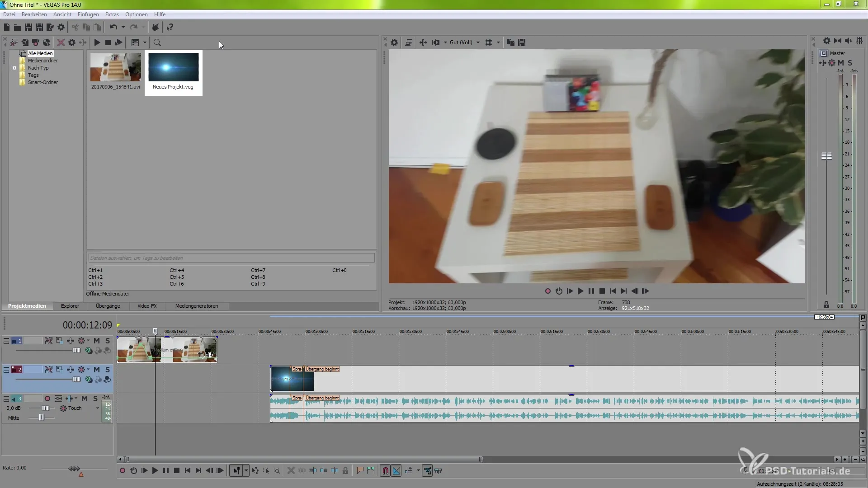Open auto ripple dropdown arrow
The height and width of the screenshot is (488, 868).
click(418, 471)
